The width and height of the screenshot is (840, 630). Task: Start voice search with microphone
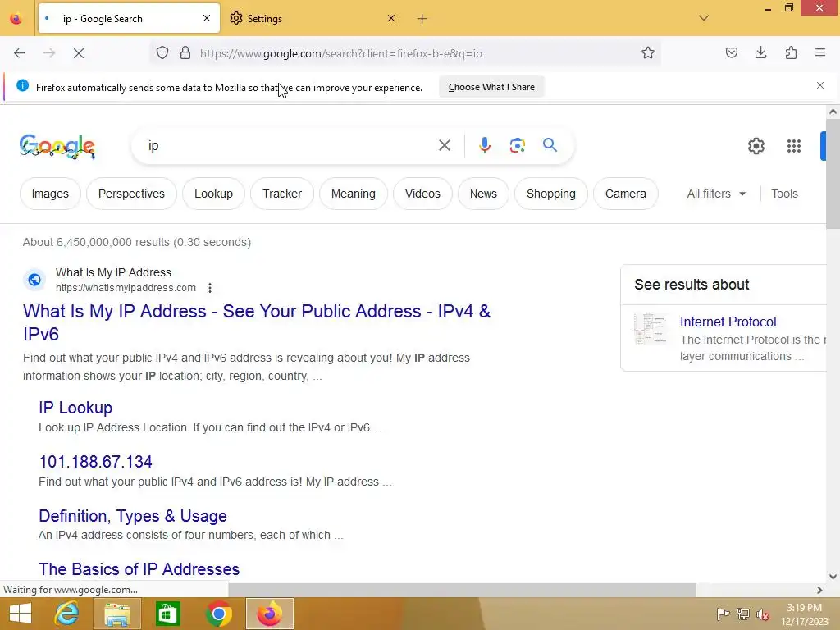[x=484, y=145]
